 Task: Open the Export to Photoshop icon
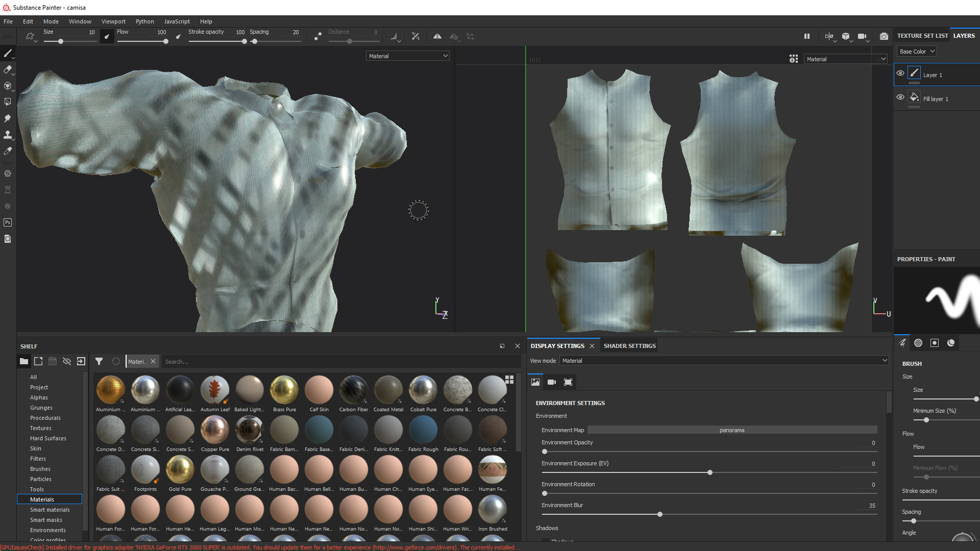tap(8, 222)
